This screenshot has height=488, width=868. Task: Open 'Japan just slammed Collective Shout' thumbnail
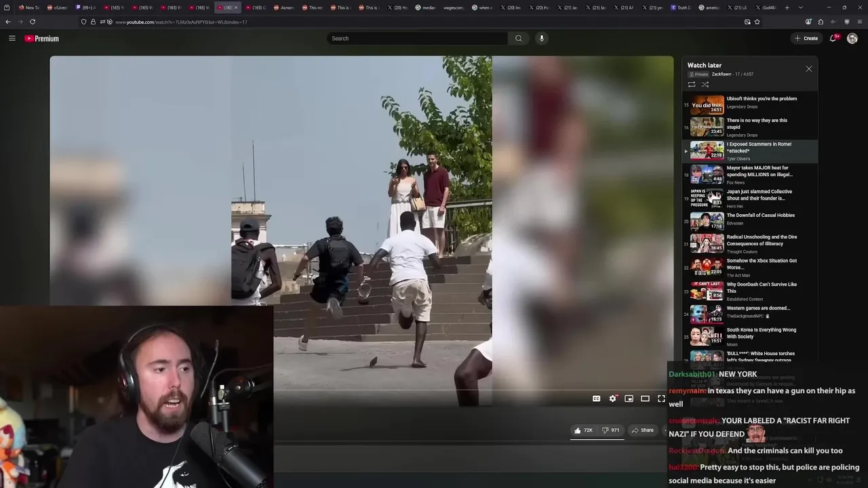[707, 198]
